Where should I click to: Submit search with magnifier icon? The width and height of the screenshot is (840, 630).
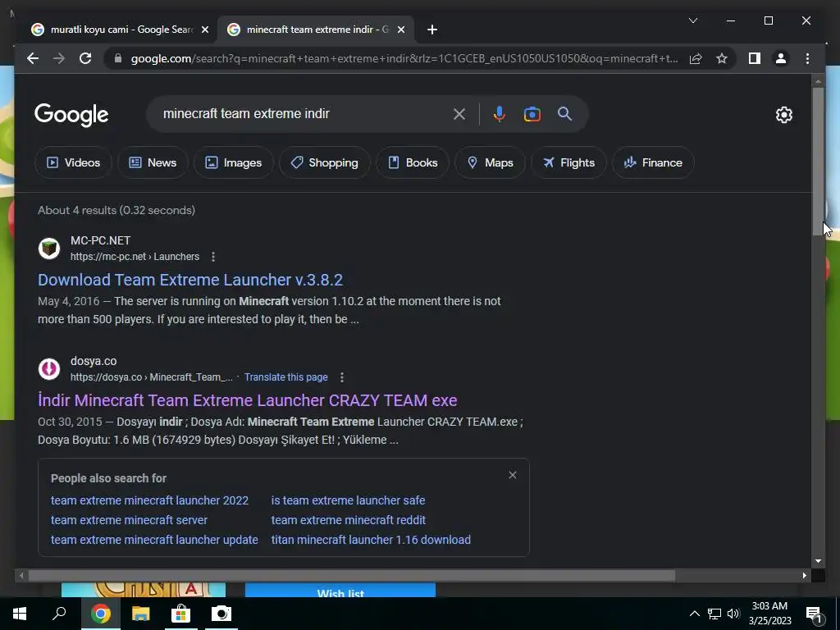(x=564, y=114)
